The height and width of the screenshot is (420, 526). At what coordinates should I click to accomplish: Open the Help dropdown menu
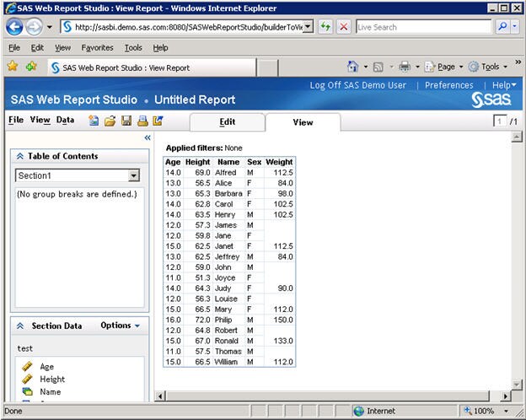tap(504, 85)
